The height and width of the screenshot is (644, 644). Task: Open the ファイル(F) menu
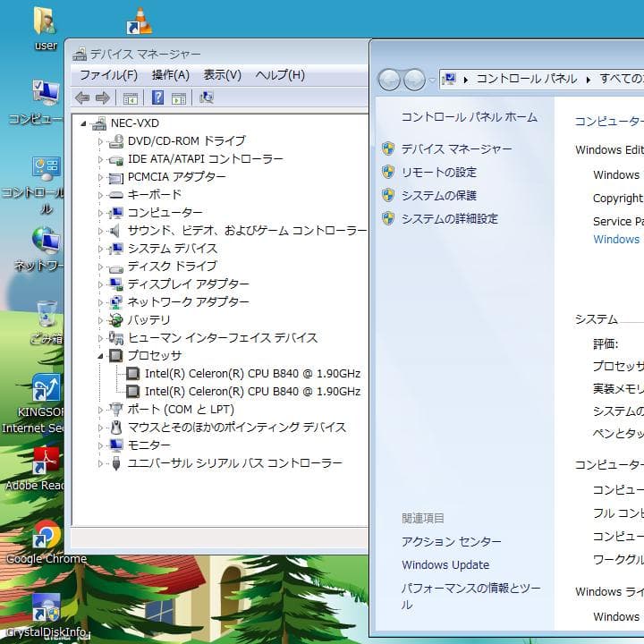[x=108, y=75]
